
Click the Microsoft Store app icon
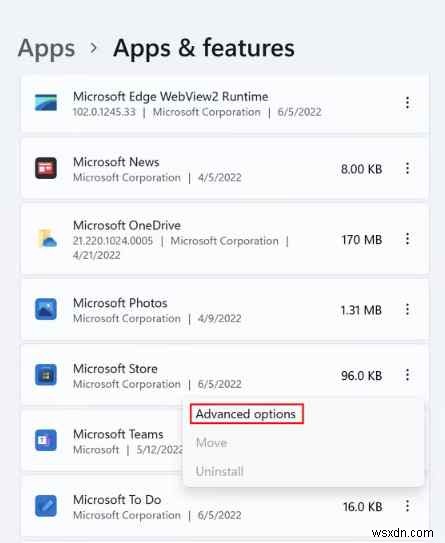[x=46, y=375]
